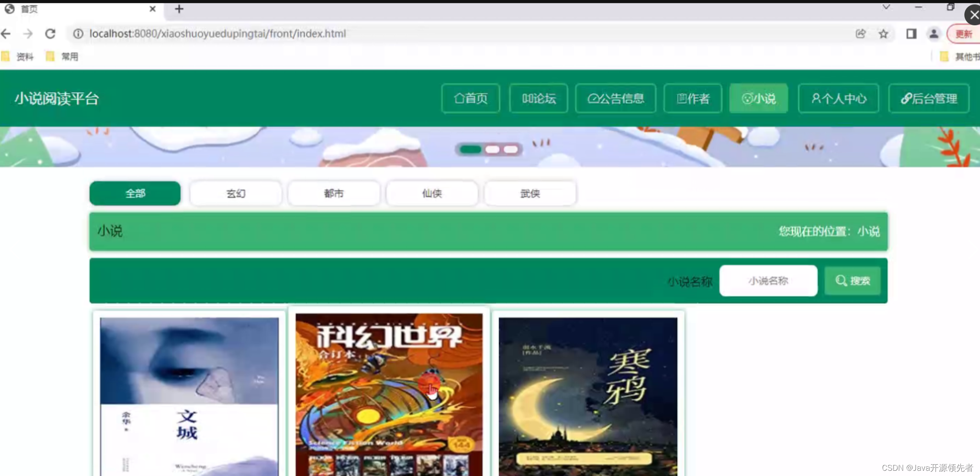This screenshot has width=980, height=476.
Task: Click the site info icon in address bar
Action: (78, 33)
